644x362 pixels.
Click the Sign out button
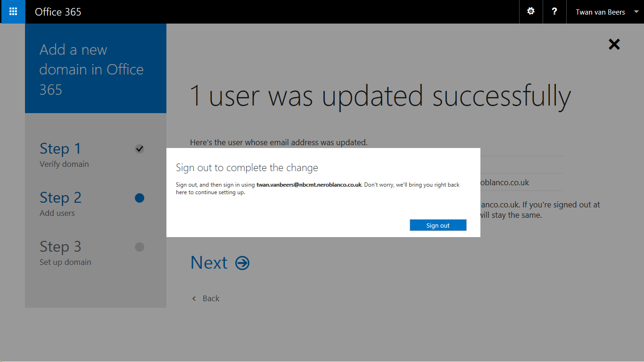438,225
